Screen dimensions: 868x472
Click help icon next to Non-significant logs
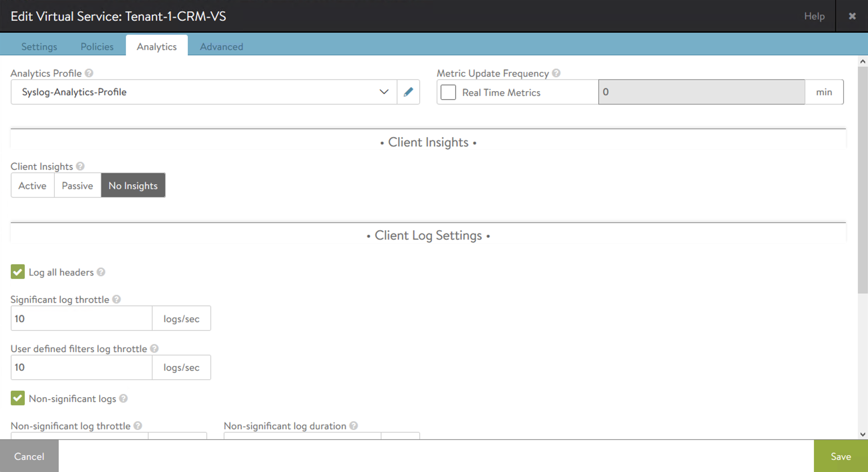point(124,398)
